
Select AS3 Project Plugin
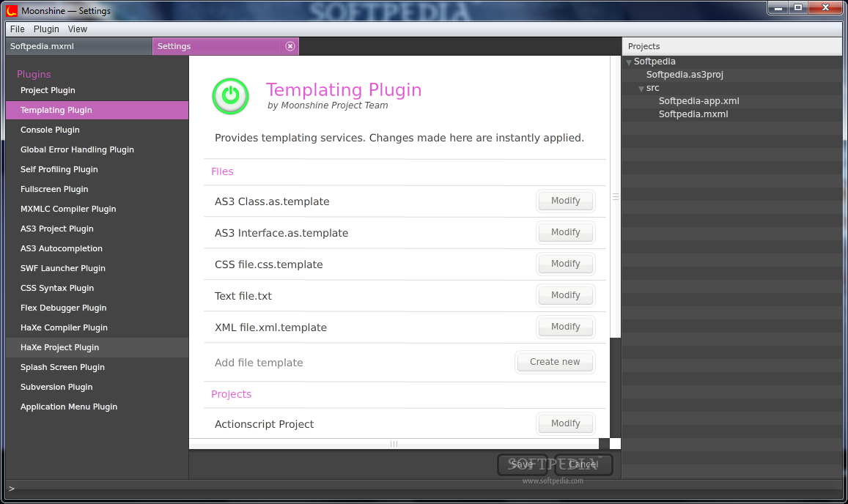97,229
